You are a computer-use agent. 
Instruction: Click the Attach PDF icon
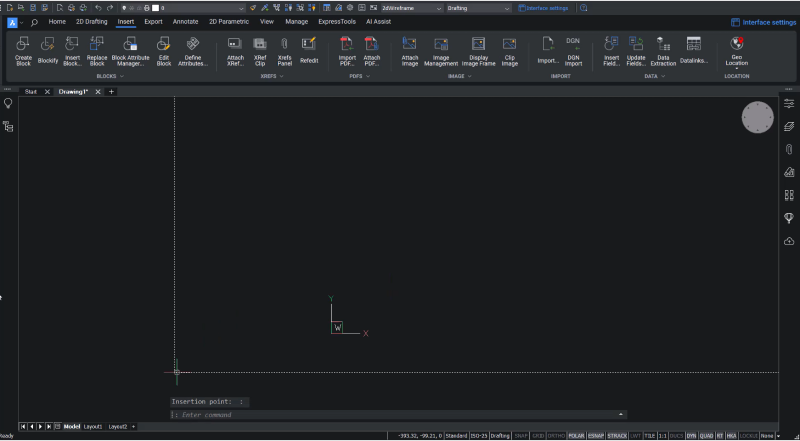click(372, 51)
